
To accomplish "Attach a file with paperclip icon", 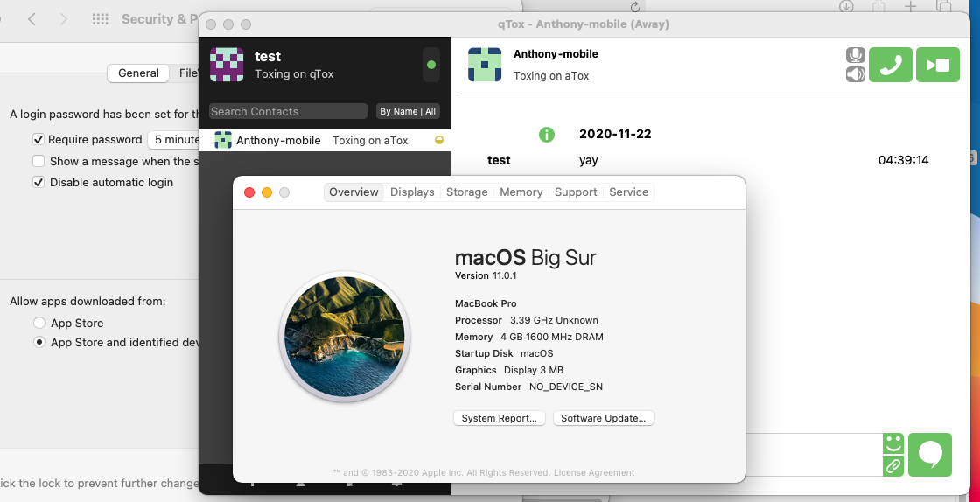I will coord(893,466).
